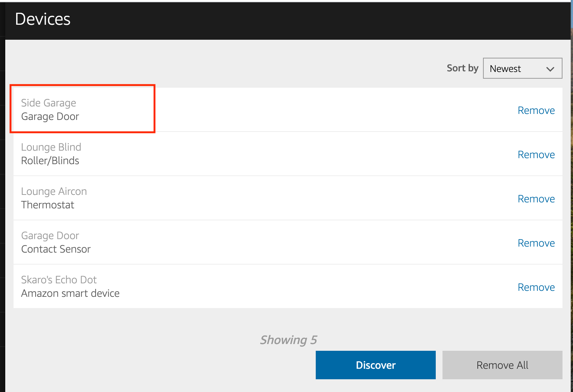Select the Lounge Aircon device name
This screenshot has width=573, height=392.
(x=54, y=191)
